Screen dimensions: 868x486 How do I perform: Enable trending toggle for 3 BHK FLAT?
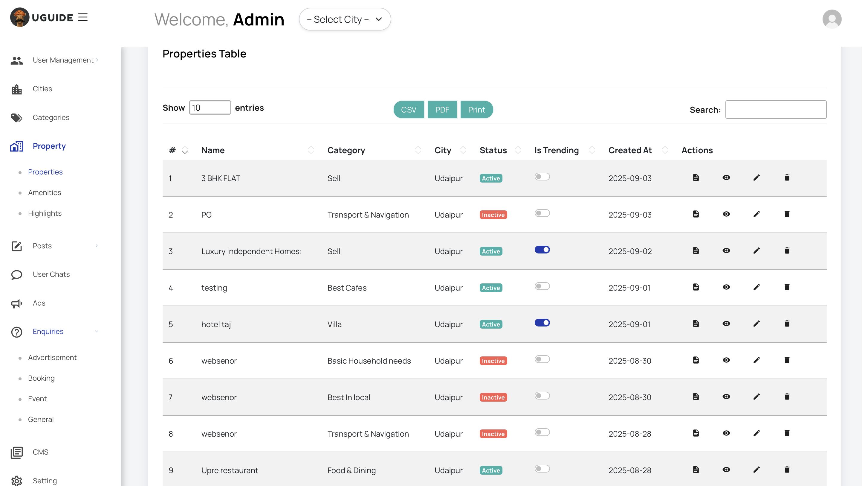pyautogui.click(x=542, y=177)
